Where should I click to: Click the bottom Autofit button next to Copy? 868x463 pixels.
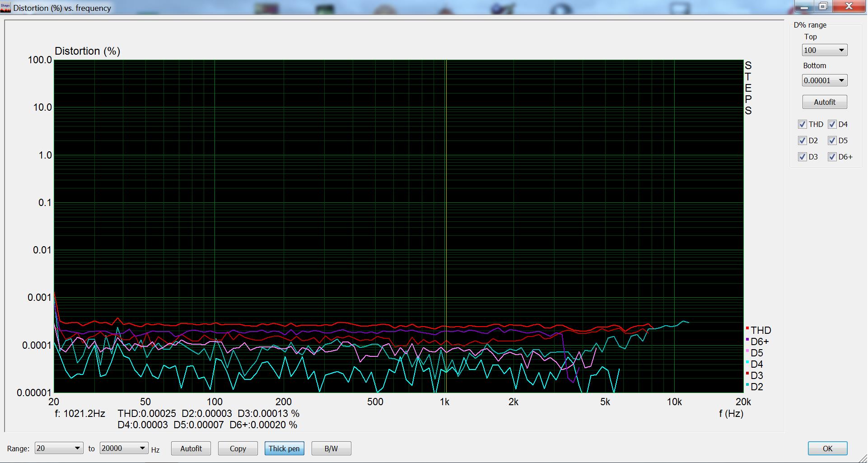click(x=191, y=449)
